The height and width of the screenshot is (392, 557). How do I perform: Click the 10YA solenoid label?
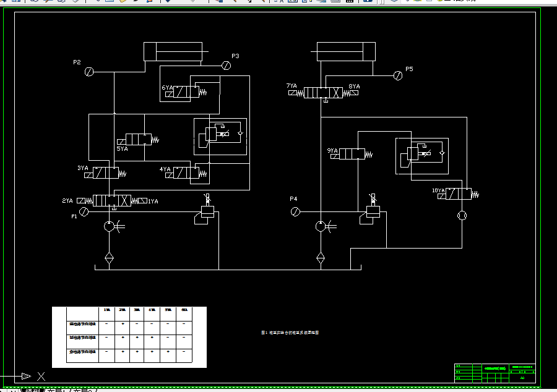pos(438,190)
